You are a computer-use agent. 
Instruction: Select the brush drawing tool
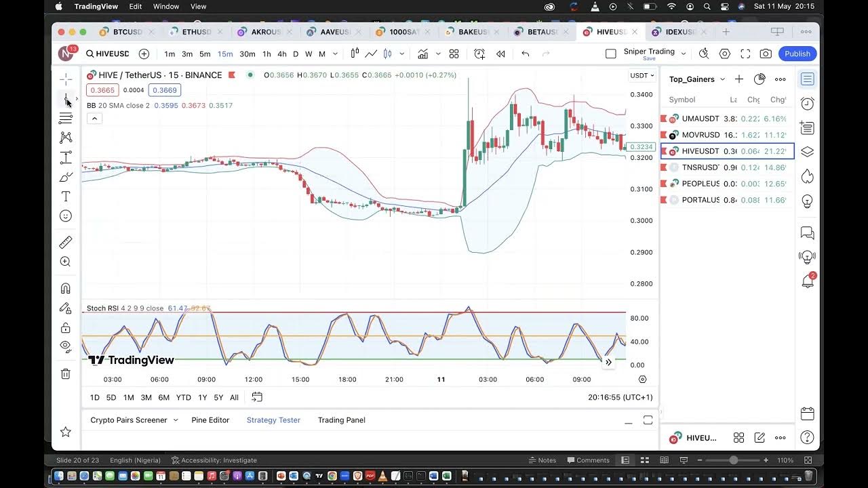pyautogui.click(x=66, y=177)
